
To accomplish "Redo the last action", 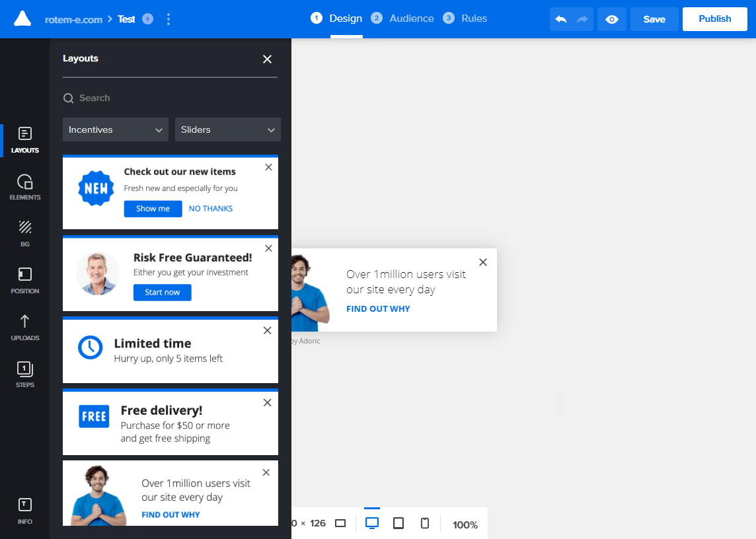I will pyautogui.click(x=582, y=19).
